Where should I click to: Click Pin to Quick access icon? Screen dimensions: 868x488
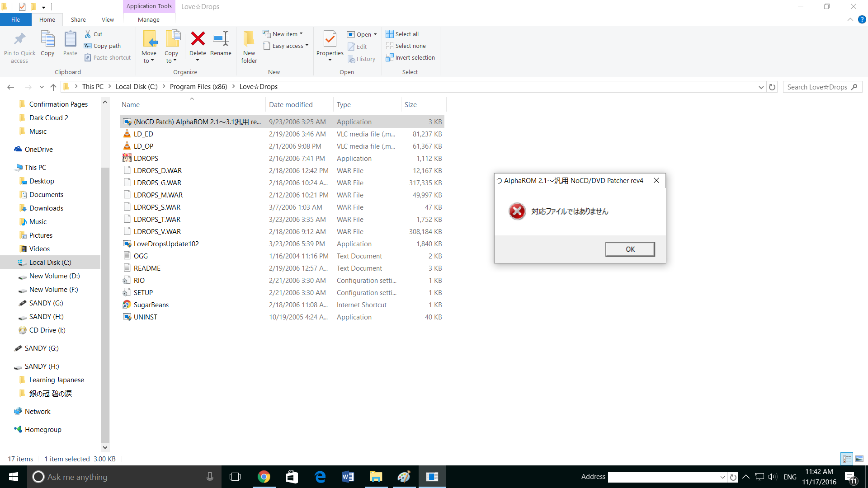19,39
